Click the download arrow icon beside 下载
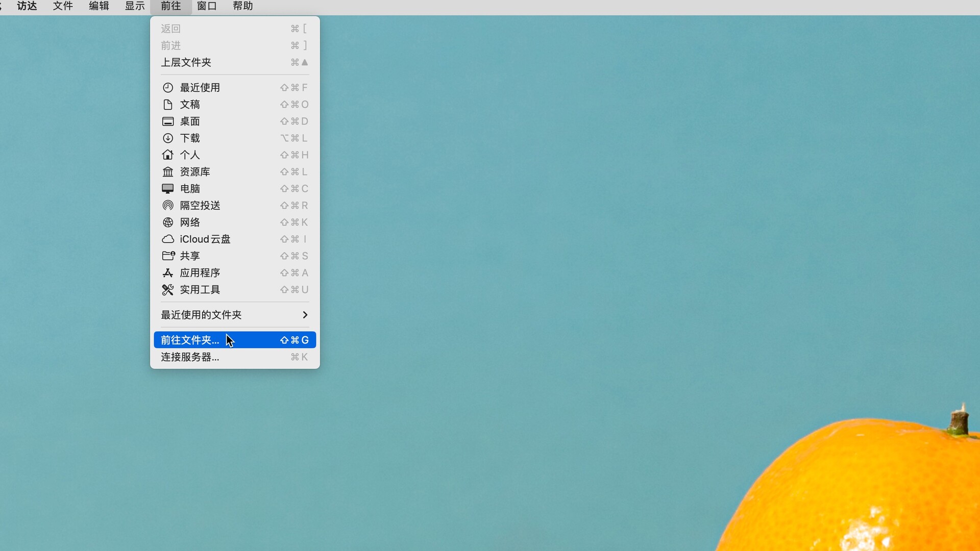 [x=168, y=138]
